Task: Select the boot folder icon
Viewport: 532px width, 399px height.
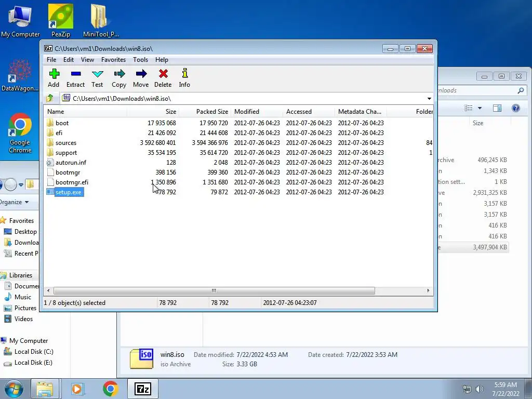Action: [x=50, y=123]
